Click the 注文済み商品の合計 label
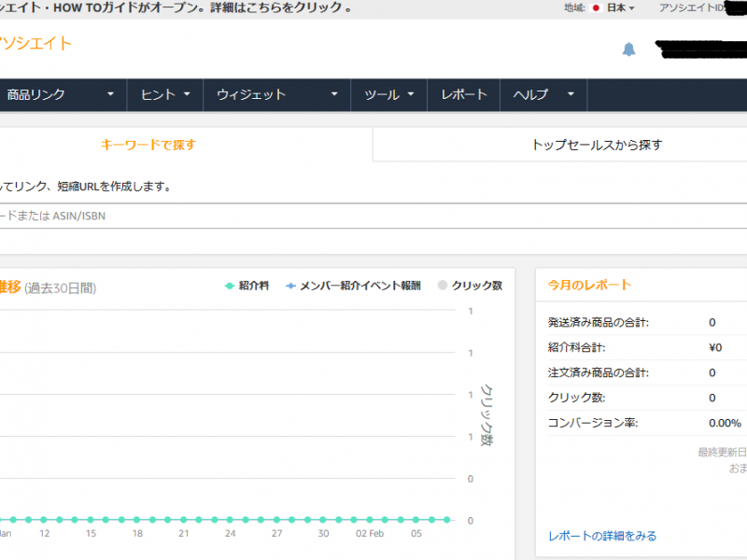Image resolution: width=747 pixels, height=560 pixels. [x=599, y=372]
